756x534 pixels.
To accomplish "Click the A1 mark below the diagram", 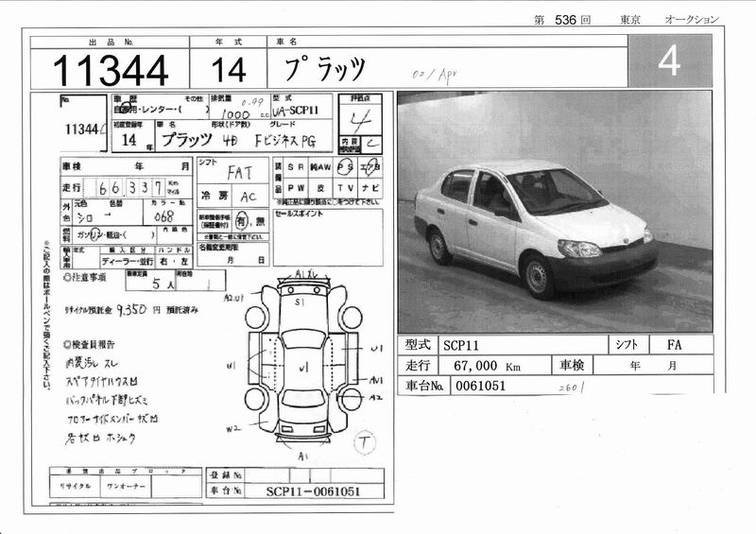I will point(302,456).
